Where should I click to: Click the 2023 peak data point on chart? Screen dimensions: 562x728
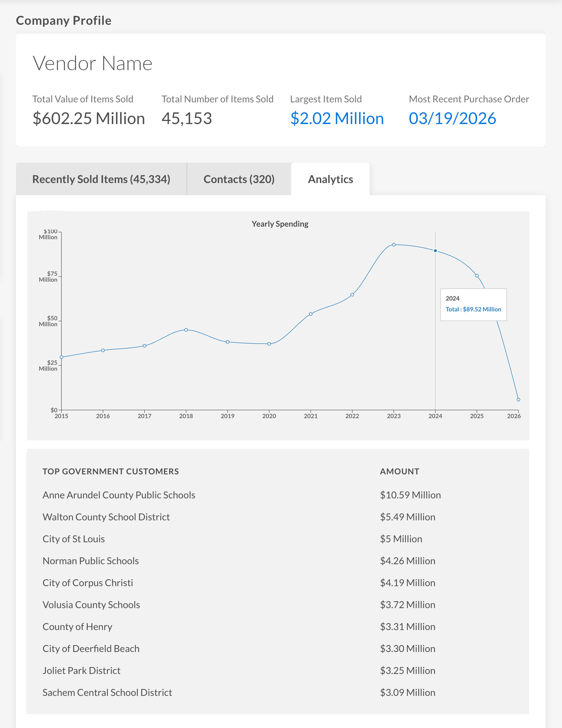click(x=393, y=245)
